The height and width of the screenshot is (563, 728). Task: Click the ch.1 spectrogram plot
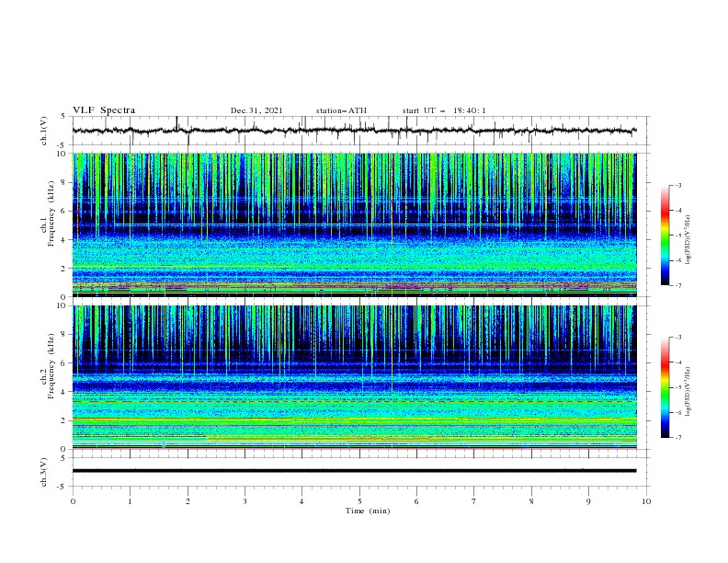[355, 224]
